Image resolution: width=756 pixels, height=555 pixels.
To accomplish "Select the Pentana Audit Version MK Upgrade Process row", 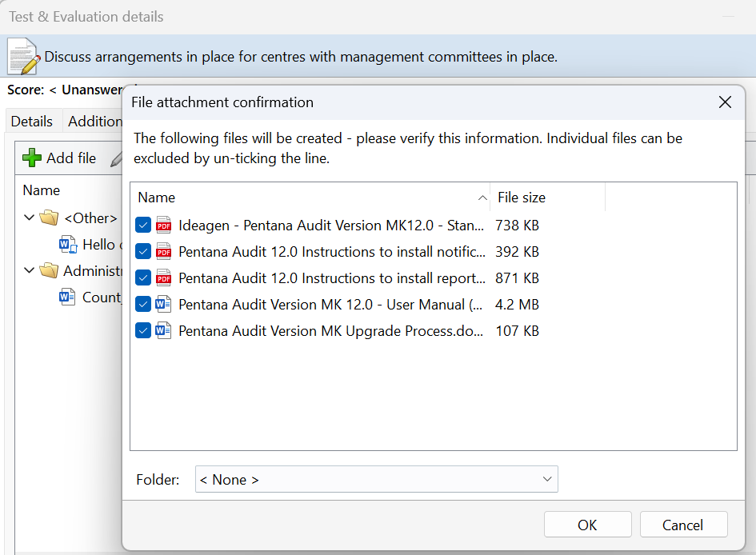I will point(330,331).
